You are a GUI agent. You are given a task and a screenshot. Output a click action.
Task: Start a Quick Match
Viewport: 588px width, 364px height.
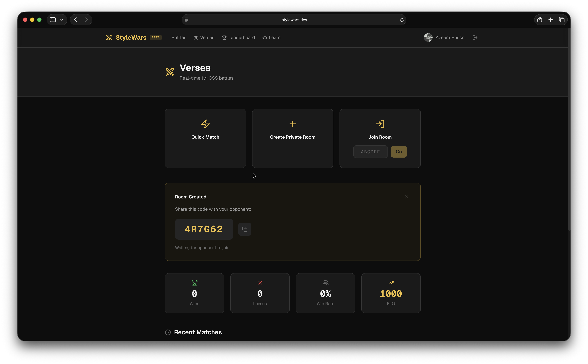pyautogui.click(x=205, y=138)
